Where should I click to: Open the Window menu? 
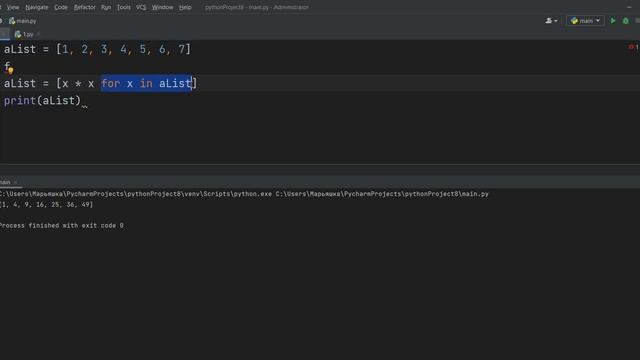coord(162,7)
